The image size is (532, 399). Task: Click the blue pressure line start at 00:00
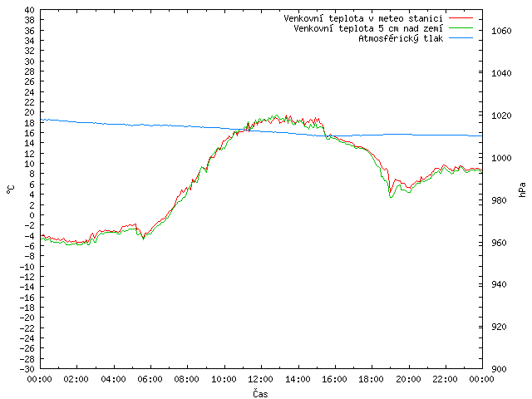point(41,120)
